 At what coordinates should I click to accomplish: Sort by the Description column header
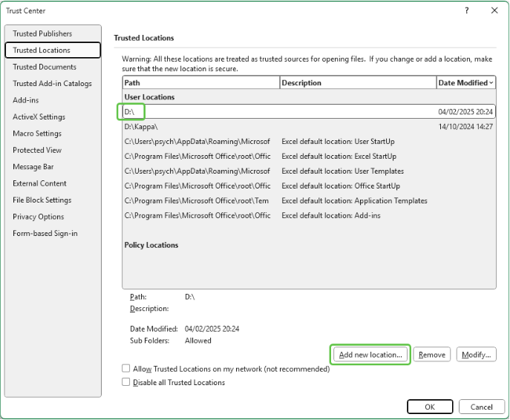357,83
